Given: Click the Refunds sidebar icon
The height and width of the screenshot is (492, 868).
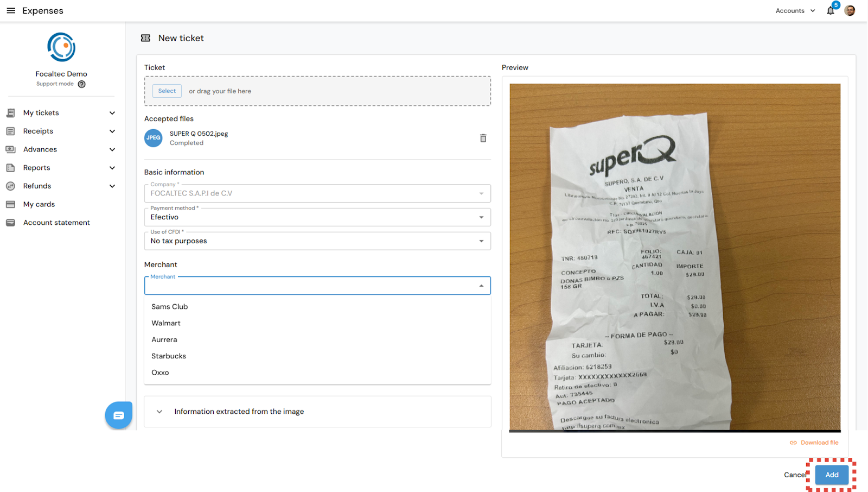Looking at the screenshot, I should tap(10, 186).
